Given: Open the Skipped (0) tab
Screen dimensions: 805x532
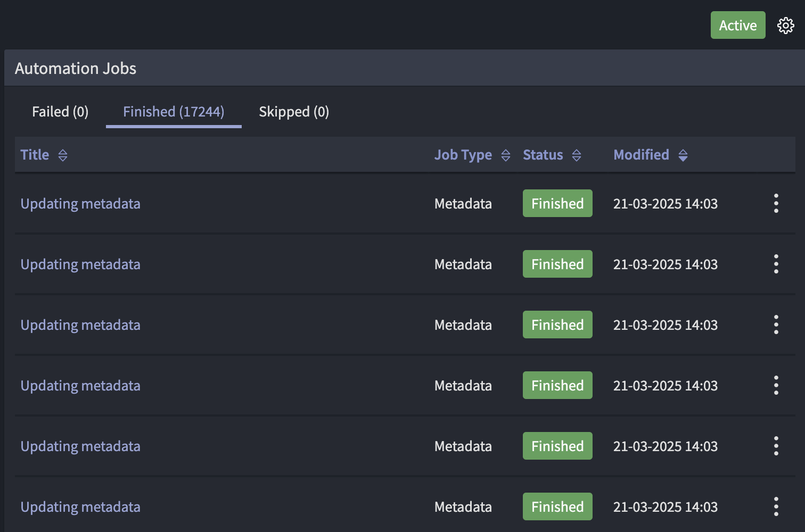Looking at the screenshot, I should (294, 112).
